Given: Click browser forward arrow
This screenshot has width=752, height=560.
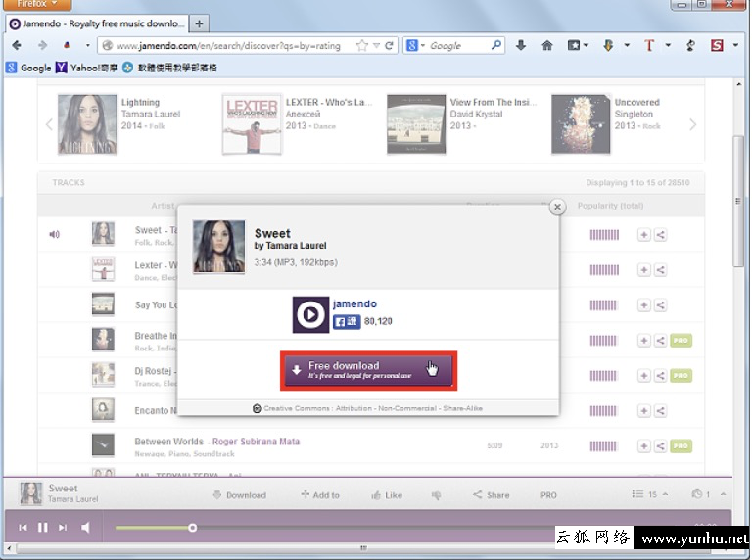Looking at the screenshot, I should 42,45.
